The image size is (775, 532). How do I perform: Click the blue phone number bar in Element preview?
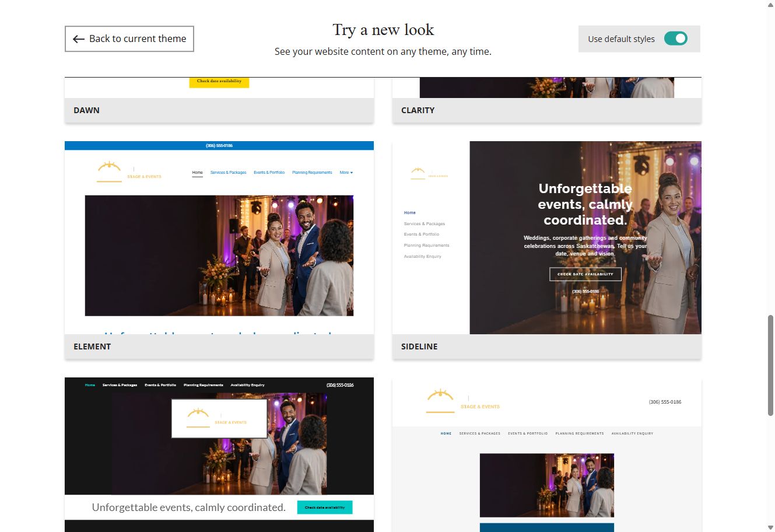219,146
